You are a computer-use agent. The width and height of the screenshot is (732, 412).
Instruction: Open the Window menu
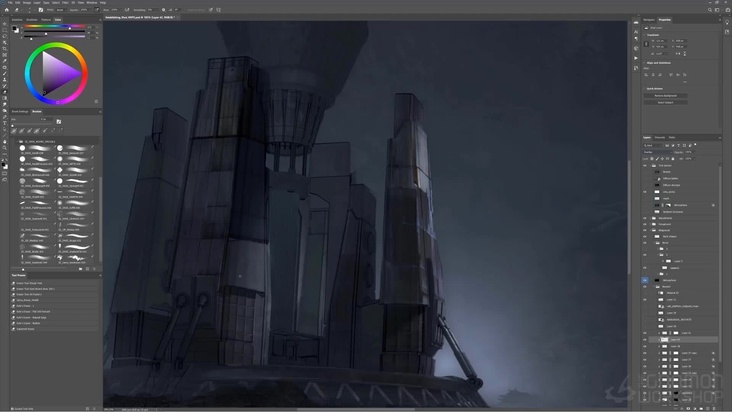coord(92,2)
